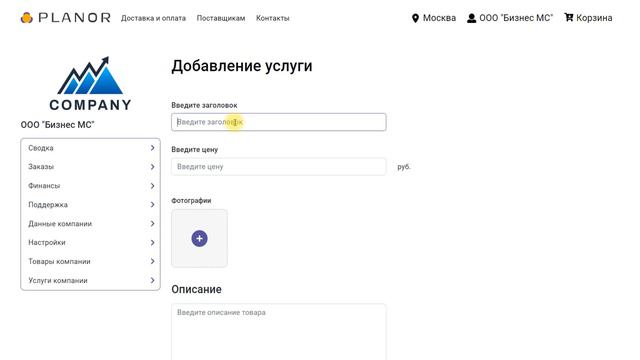Click the Добавление услуги heading
The image size is (640, 360).
click(x=242, y=66)
